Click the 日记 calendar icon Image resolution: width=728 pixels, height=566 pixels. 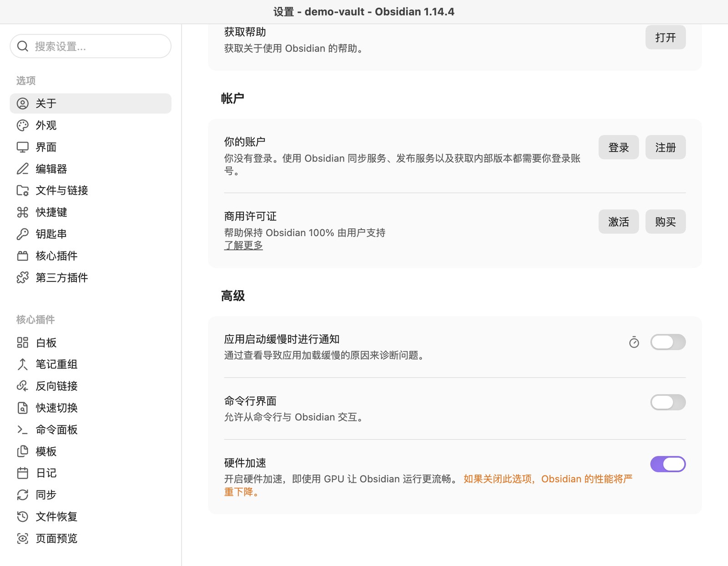[x=23, y=473]
